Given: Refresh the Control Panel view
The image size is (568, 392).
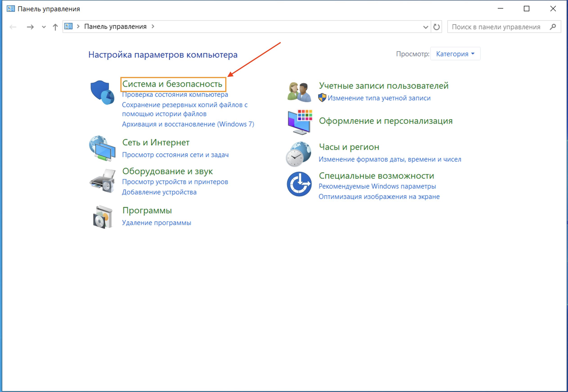Looking at the screenshot, I should (x=436, y=27).
